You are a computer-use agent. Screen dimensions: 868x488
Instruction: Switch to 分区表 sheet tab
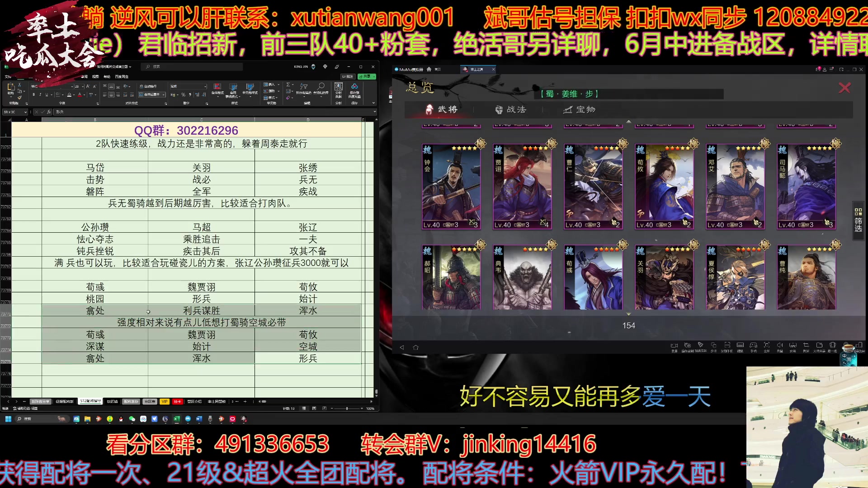pyautogui.click(x=150, y=401)
